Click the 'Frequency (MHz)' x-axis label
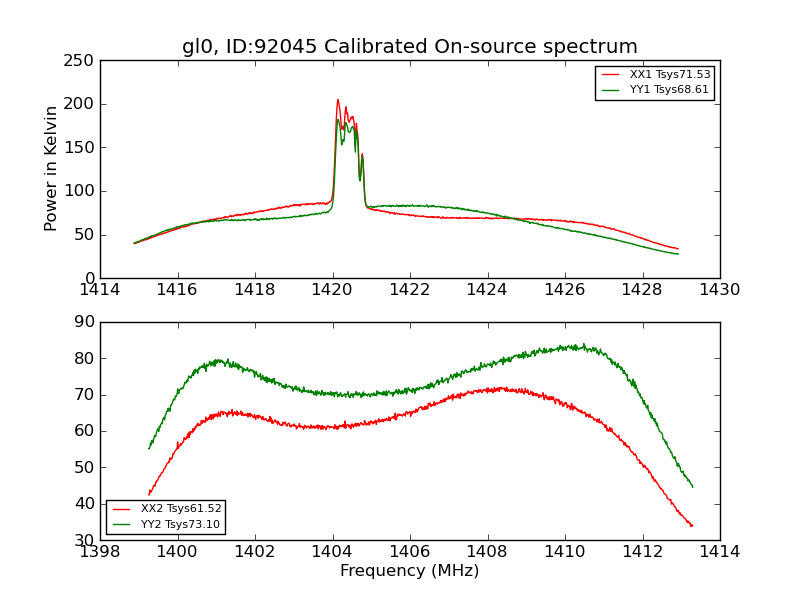Viewport: 800px width, 600px height. click(410, 570)
